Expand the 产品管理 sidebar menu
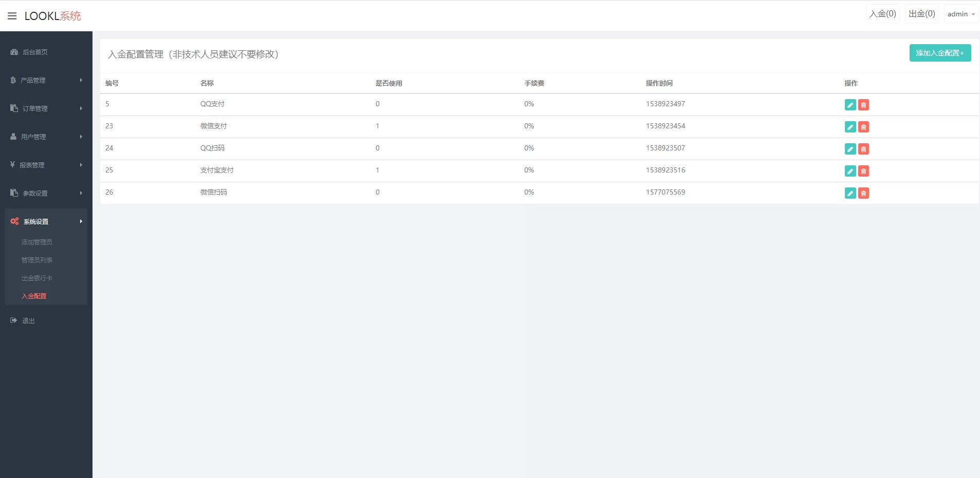Viewport: 980px width, 478px height. [46, 80]
